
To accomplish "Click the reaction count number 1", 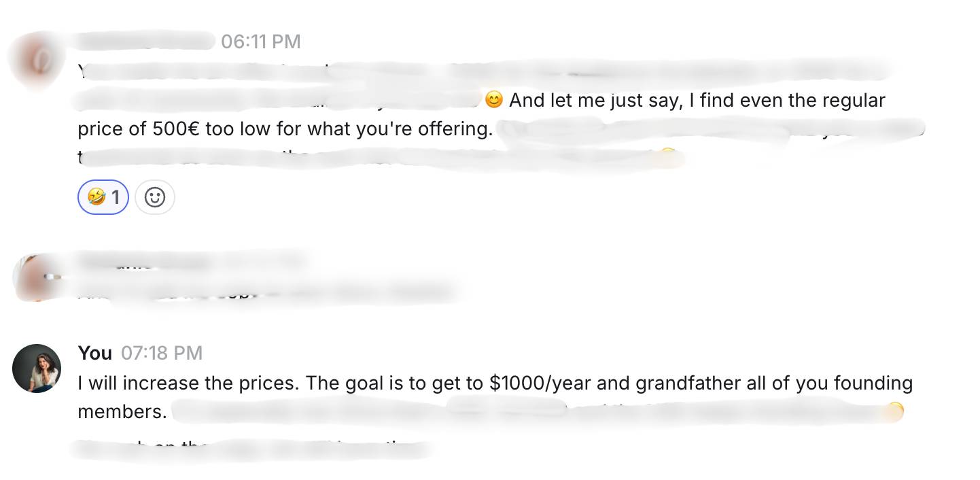I will click(116, 198).
